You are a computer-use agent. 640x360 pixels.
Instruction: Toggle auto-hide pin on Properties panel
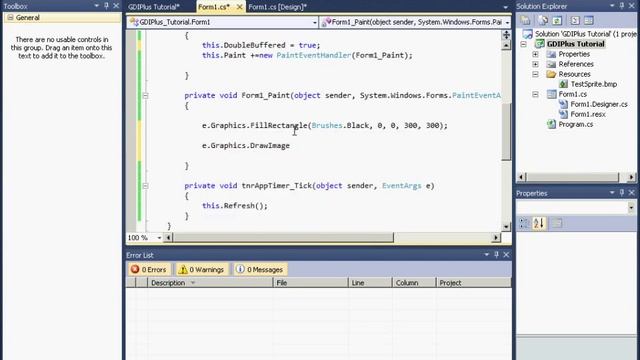[x=622, y=193]
